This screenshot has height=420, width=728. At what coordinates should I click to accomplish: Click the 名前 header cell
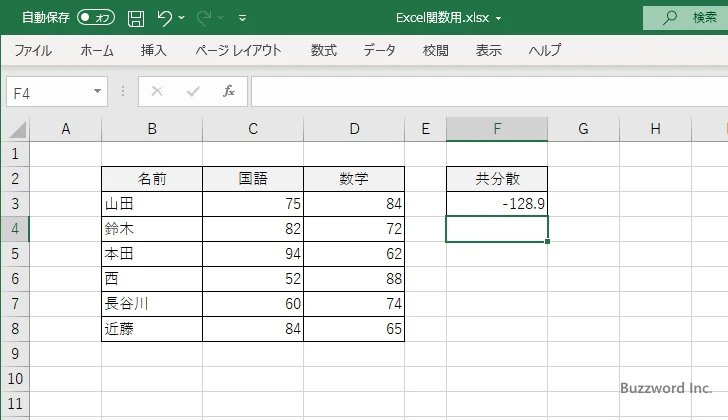click(x=152, y=179)
